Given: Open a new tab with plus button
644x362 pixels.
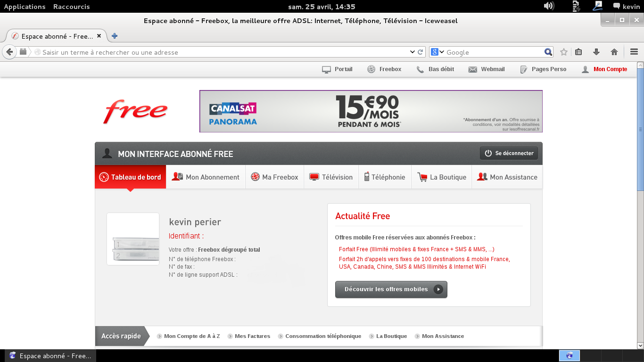Looking at the screenshot, I should tap(115, 36).
